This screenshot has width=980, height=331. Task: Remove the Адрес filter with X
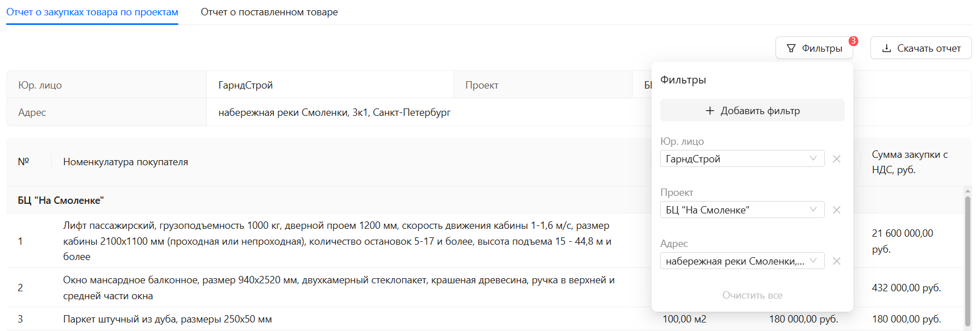(x=836, y=261)
